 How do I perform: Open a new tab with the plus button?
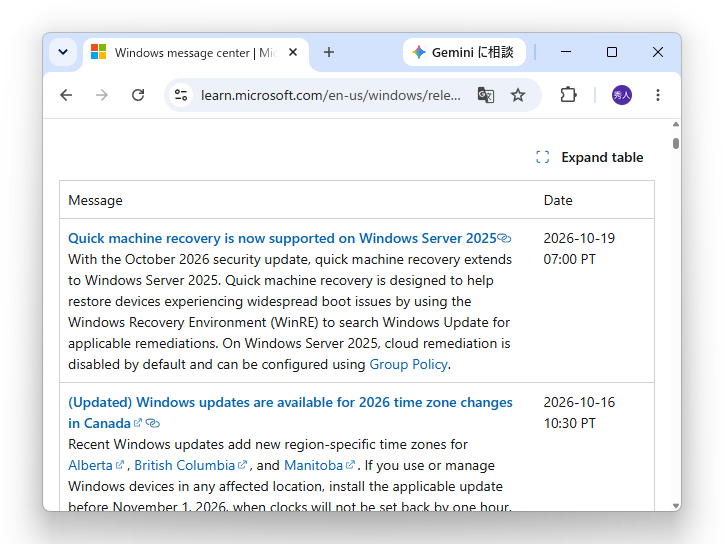pos(329,52)
